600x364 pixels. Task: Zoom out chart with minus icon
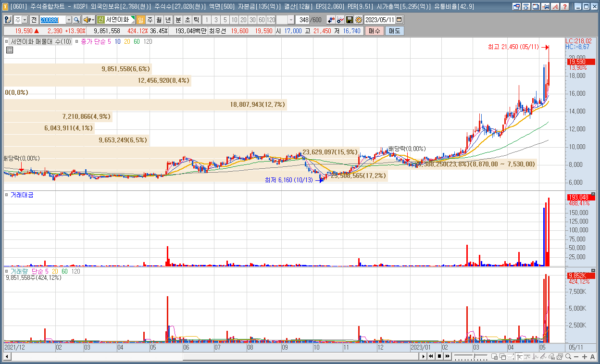pos(576,356)
